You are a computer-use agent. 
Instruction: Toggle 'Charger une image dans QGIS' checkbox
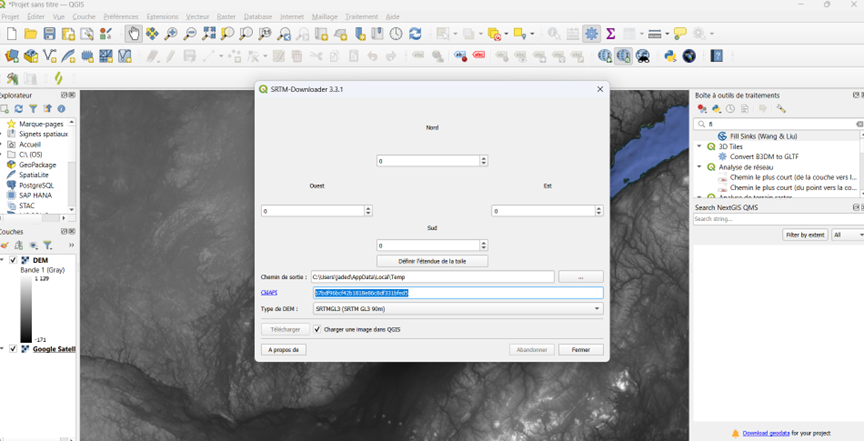coord(317,329)
